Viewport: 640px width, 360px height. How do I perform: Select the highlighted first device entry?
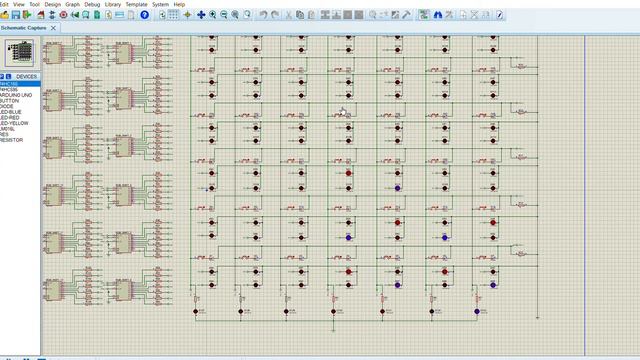pos(20,84)
